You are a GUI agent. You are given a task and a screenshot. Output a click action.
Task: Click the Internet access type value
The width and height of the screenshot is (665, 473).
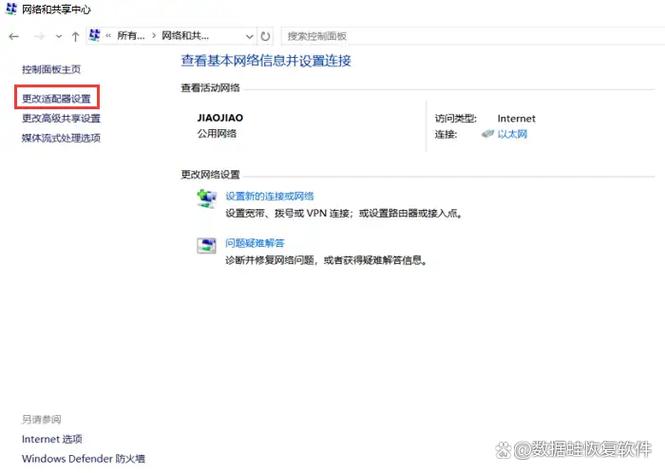pos(516,118)
